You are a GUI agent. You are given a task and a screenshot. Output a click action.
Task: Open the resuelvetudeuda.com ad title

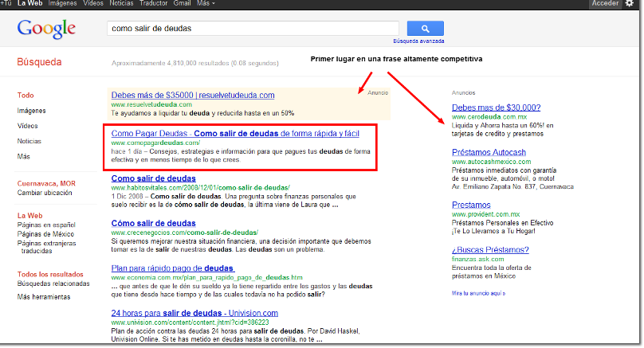(193, 96)
